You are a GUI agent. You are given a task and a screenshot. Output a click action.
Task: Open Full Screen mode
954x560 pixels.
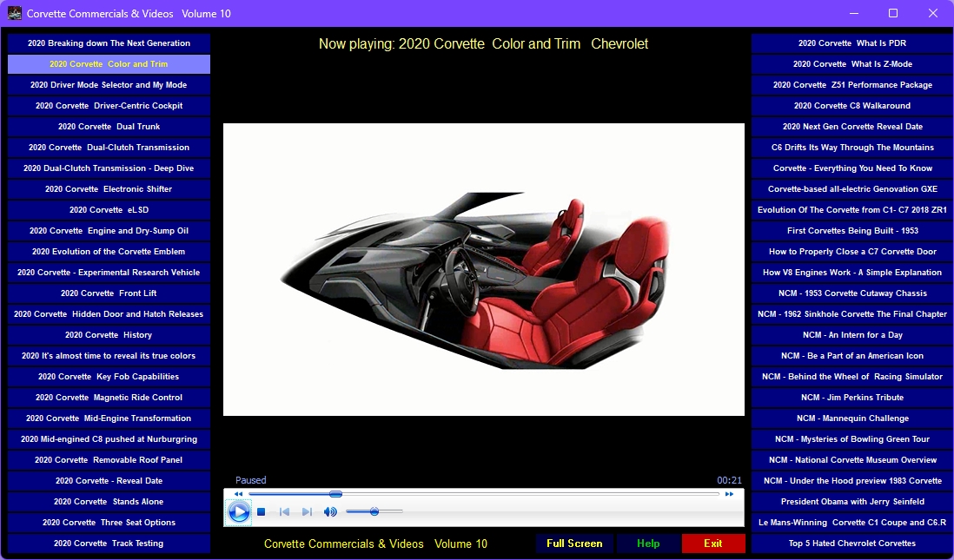[x=574, y=544]
